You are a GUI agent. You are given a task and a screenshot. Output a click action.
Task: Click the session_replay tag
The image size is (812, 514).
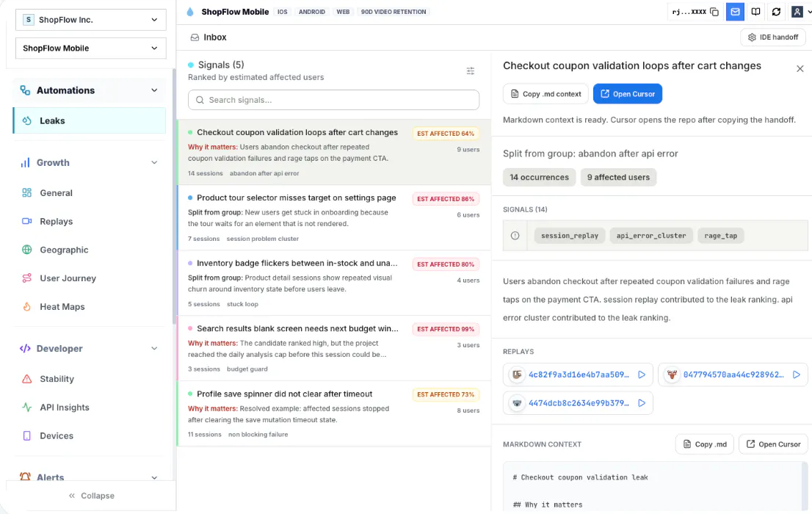pos(570,236)
